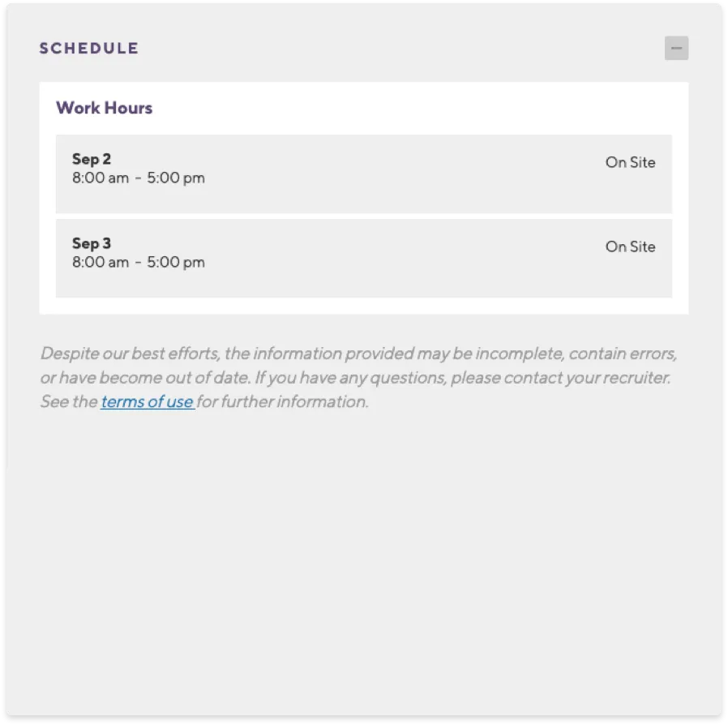Click the On Site label for Sep 3
This screenshot has height=725, width=728.
coord(630,247)
